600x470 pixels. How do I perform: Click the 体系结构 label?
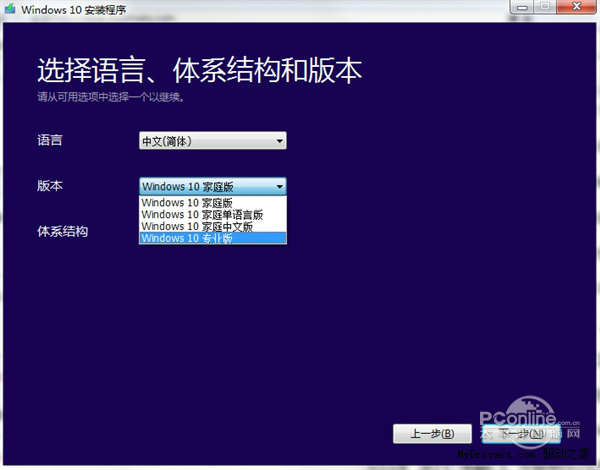point(62,232)
